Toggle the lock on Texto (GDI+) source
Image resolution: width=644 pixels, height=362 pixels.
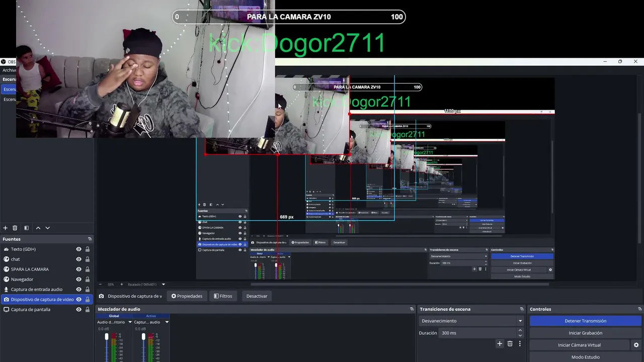[x=88, y=249]
